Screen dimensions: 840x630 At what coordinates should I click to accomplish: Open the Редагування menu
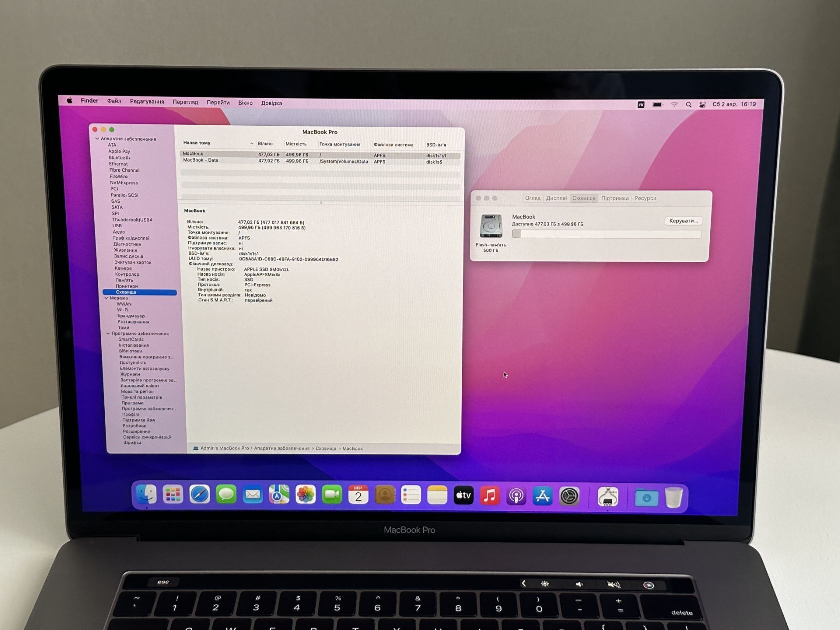tap(147, 101)
